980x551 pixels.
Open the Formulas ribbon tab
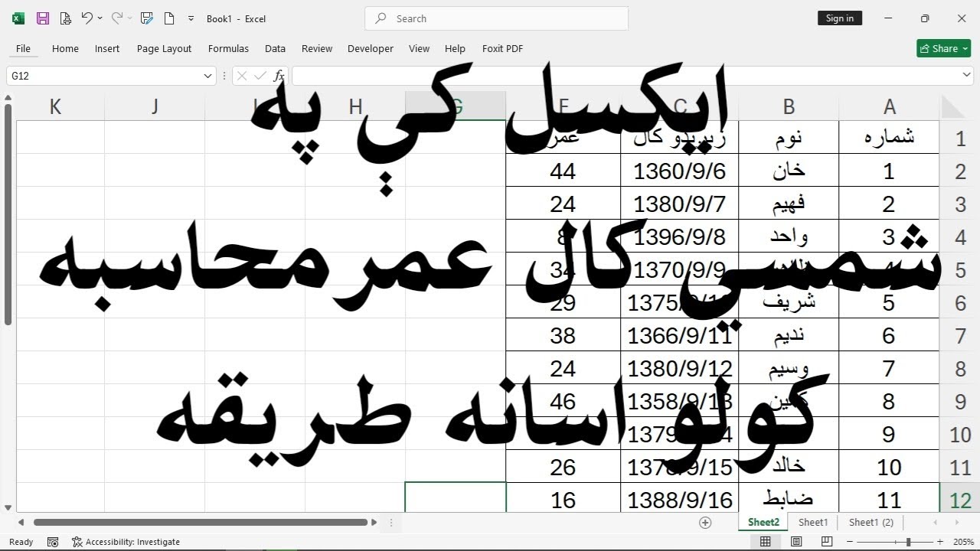click(228, 48)
